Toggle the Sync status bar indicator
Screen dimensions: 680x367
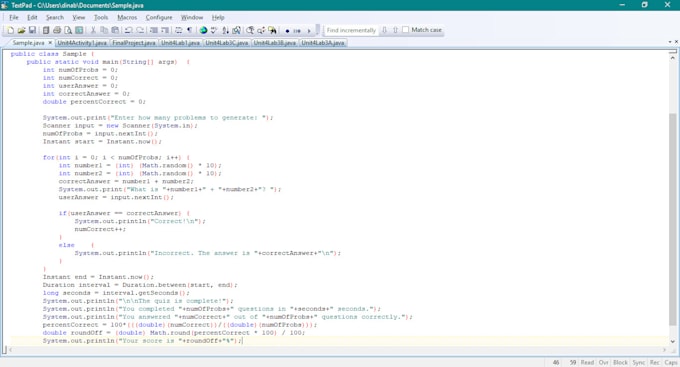click(x=638, y=363)
